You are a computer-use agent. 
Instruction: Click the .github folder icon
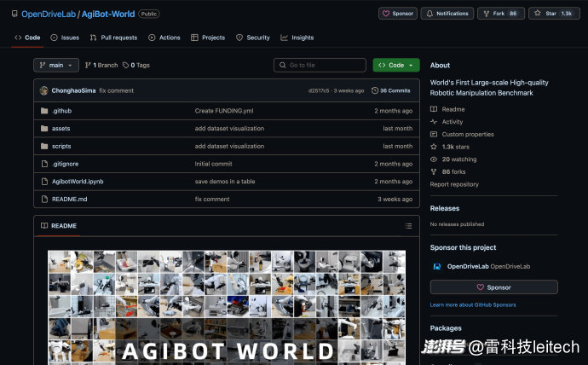point(44,111)
